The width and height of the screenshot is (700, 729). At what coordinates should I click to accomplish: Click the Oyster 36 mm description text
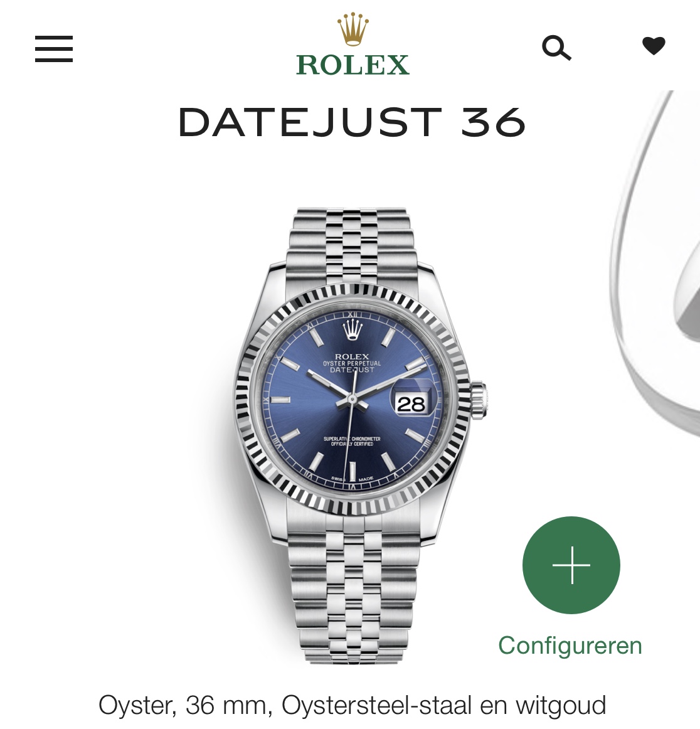point(353,705)
